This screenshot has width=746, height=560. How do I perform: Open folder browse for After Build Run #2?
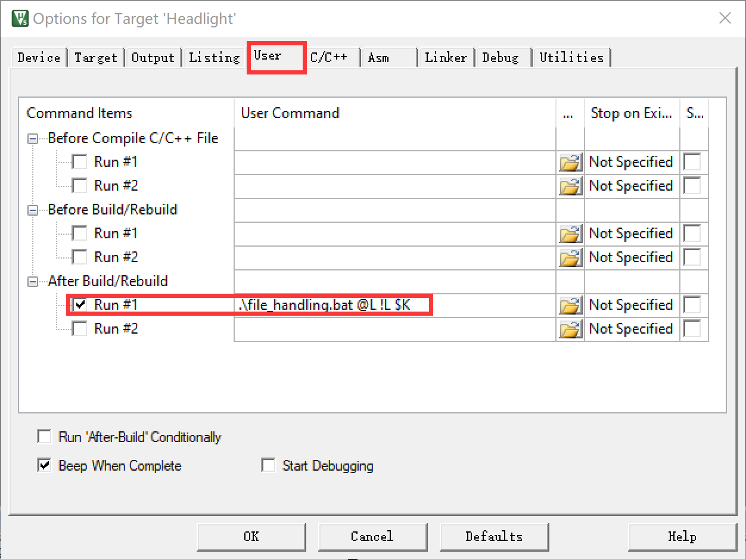coord(570,329)
